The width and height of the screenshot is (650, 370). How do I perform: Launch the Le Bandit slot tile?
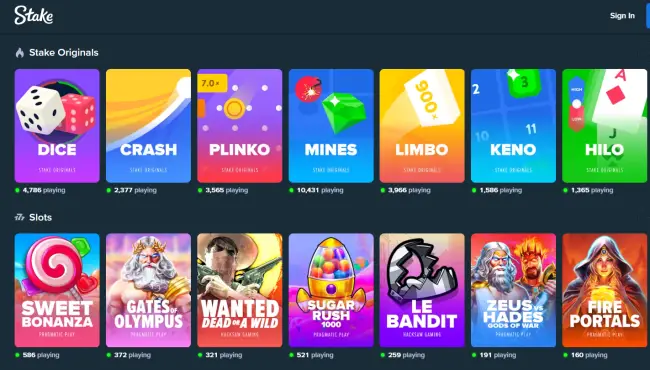tap(422, 290)
